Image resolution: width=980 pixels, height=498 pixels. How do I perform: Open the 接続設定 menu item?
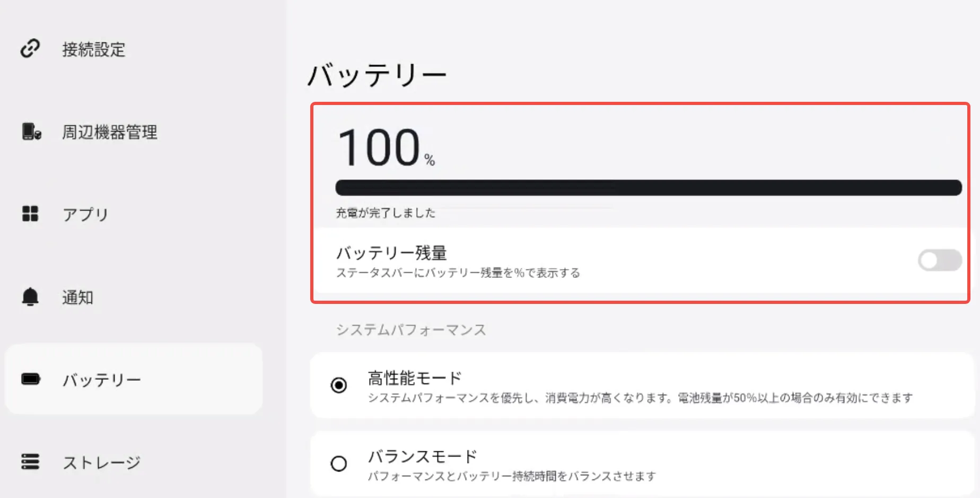click(94, 49)
